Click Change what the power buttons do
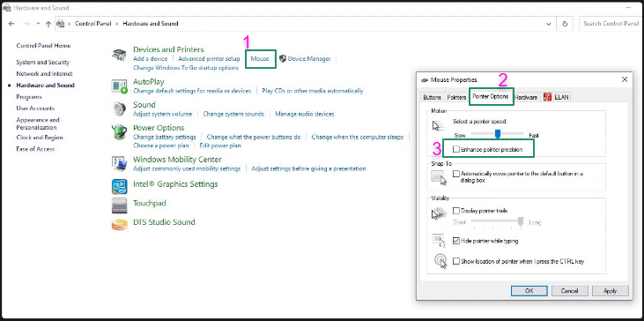The image size is (644, 321). (254, 137)
